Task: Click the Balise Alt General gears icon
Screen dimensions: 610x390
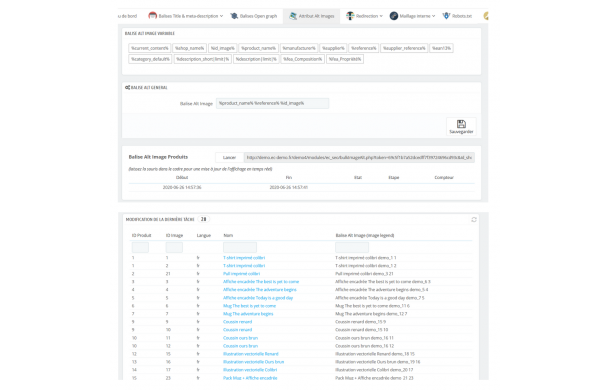Action: pos(127,88)
